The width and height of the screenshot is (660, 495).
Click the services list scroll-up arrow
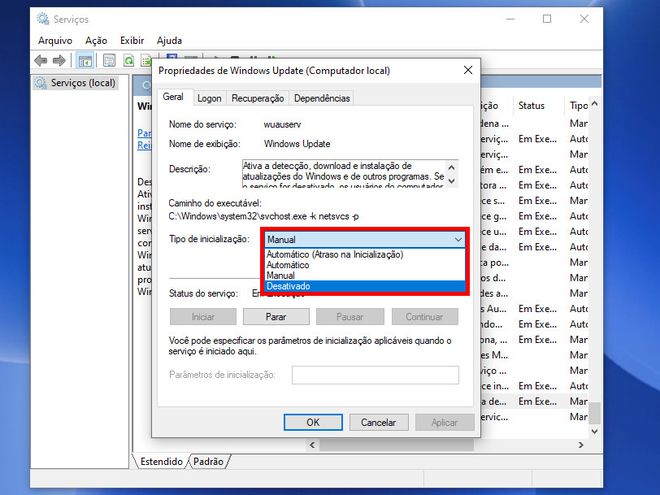click(594, 103)
